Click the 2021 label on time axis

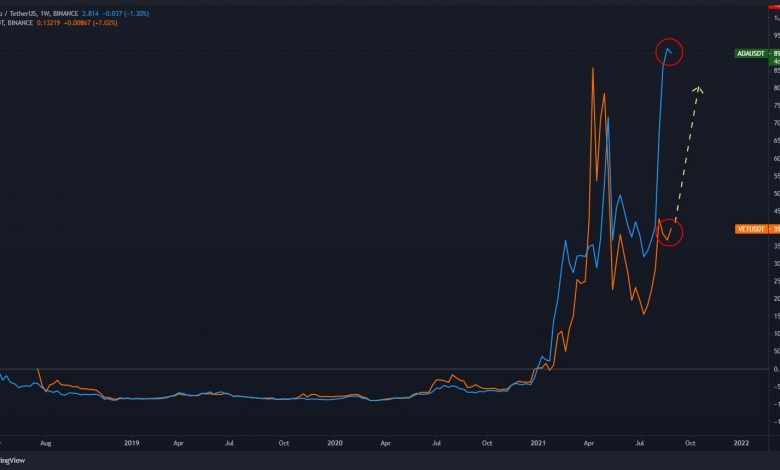point(538,441)
